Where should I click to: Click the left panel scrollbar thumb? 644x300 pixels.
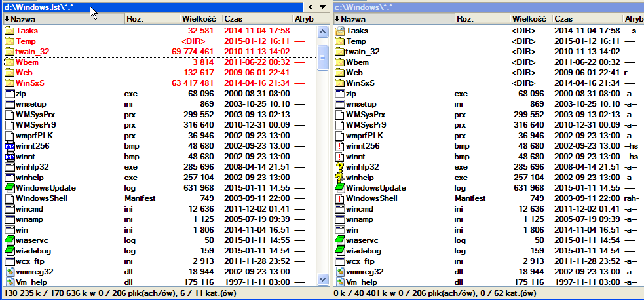point(323,57)
